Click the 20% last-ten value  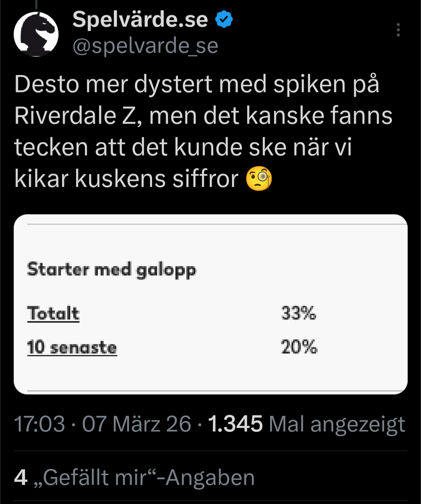coord(299,347)
